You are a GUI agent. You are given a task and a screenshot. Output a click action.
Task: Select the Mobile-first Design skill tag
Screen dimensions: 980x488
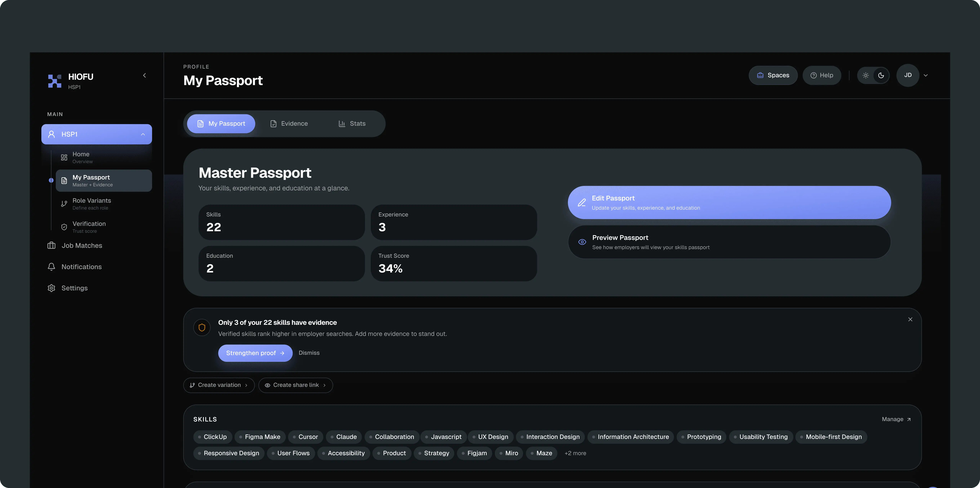[x=832, y=437]
